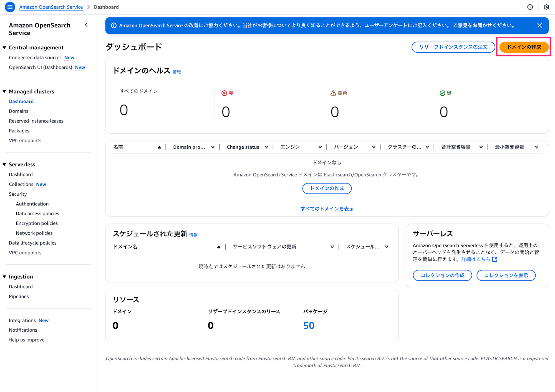Viewport: 555px width, 392px height.
Task: Open the packages count 50 link
Action: coord(309,325)
